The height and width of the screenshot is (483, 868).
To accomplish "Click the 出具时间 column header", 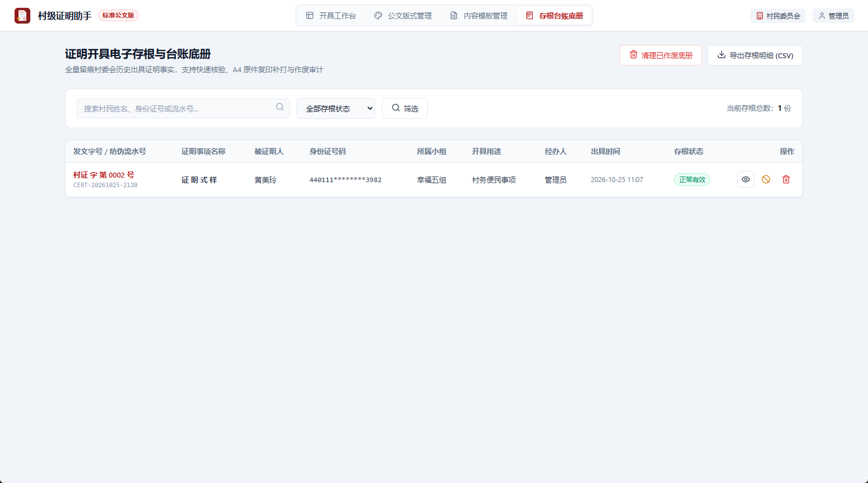I will point(606,151).
